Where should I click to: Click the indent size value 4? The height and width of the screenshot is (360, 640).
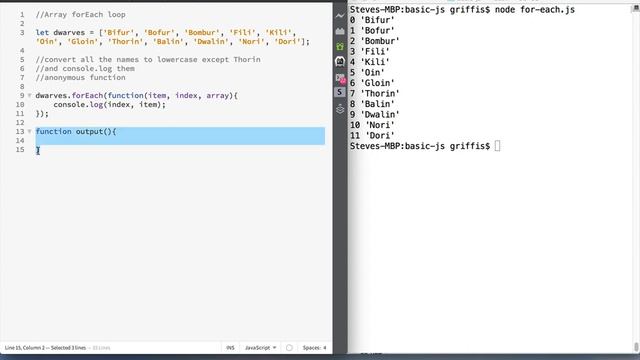click(324, 348)
